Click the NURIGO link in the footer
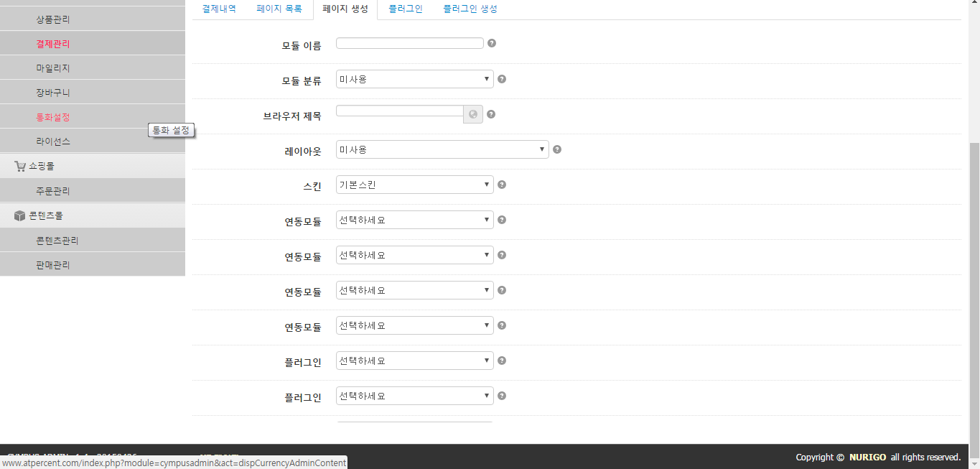The image size is (980, 469). (x=867, y=457)
